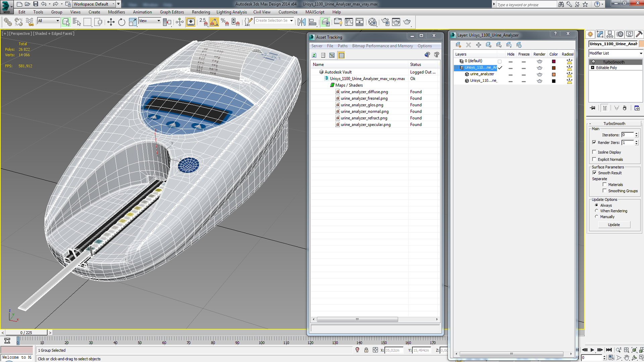Go to end frame button

tap(609, 350)
